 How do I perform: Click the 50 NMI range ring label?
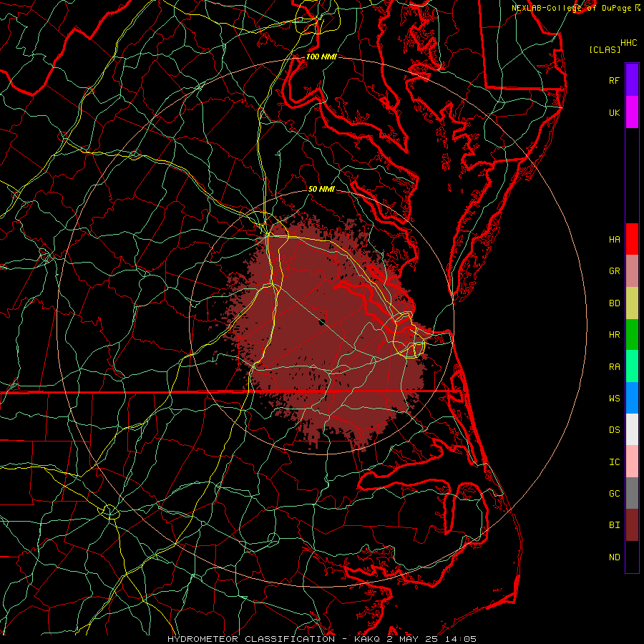click(x=321, y=189)
